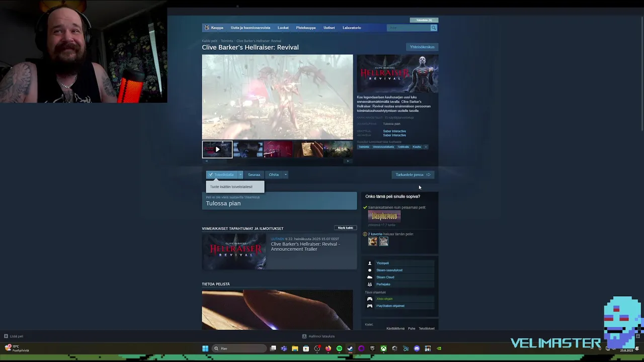644x362 pixels.
Task: Select the Verenvuodatusta tag
Action: click(383, 147)
